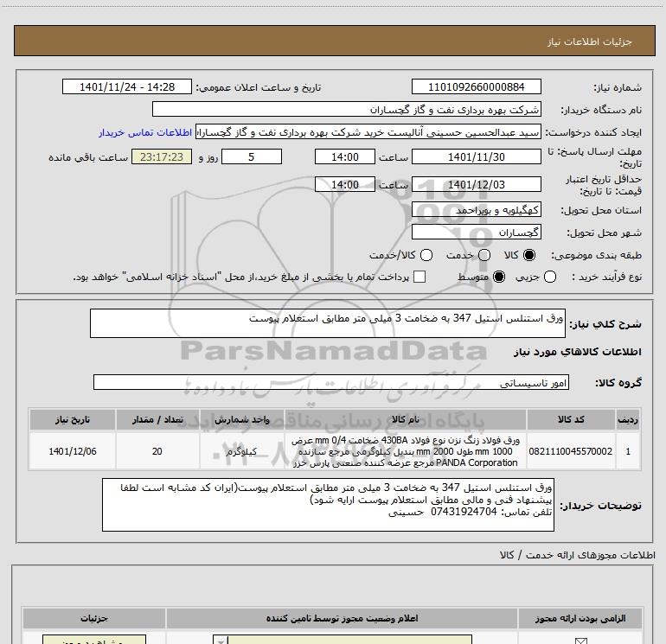Click price validity time 14:00 field
The width and height of the screenshot is (666, 644).
click(345, 184)
